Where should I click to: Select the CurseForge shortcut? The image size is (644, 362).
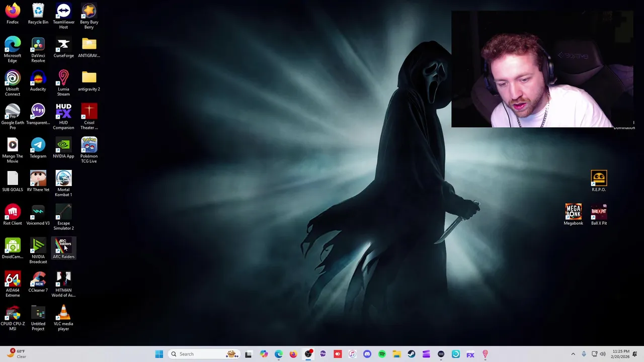coord(63,48)
